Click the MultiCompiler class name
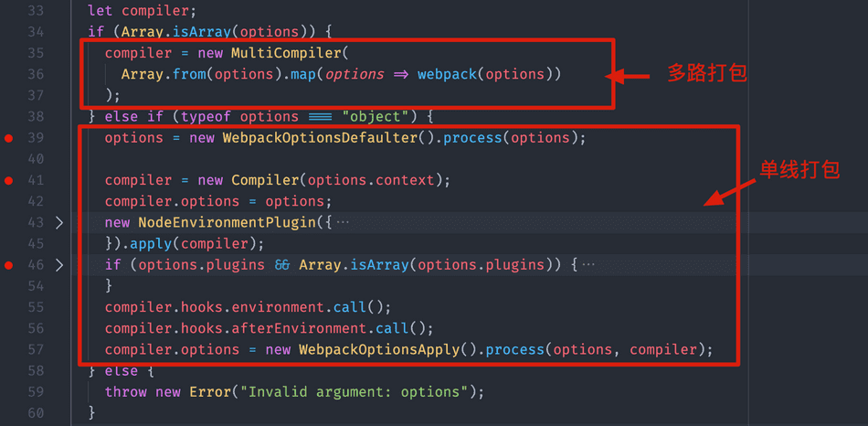Image resolution: width=868 pixels, height=426 pixels. 284,53
